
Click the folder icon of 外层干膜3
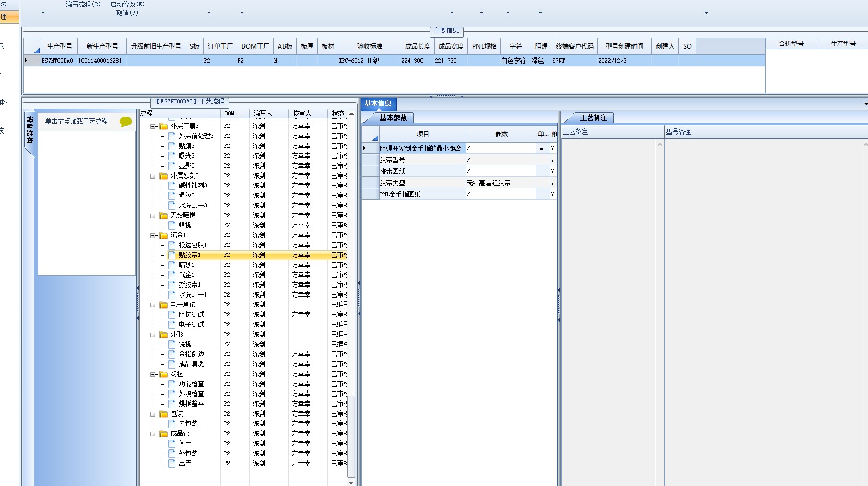coord(163,126)
